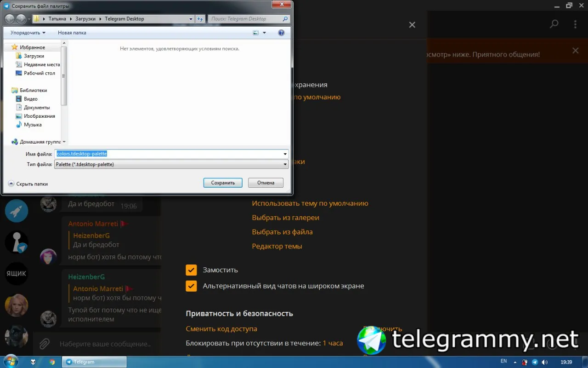Close the Telegram settings panel with the X
This screenshot has width=588, height=368.
[x=412, y=25]
